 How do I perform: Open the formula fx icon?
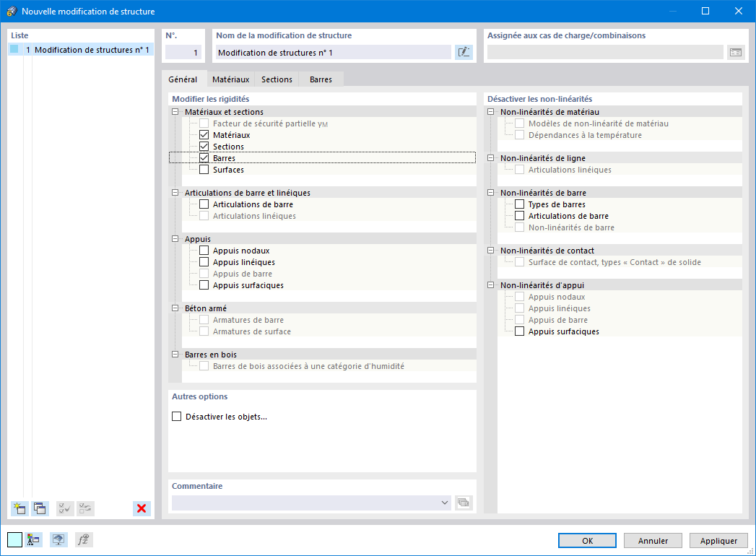coord(84,539)
